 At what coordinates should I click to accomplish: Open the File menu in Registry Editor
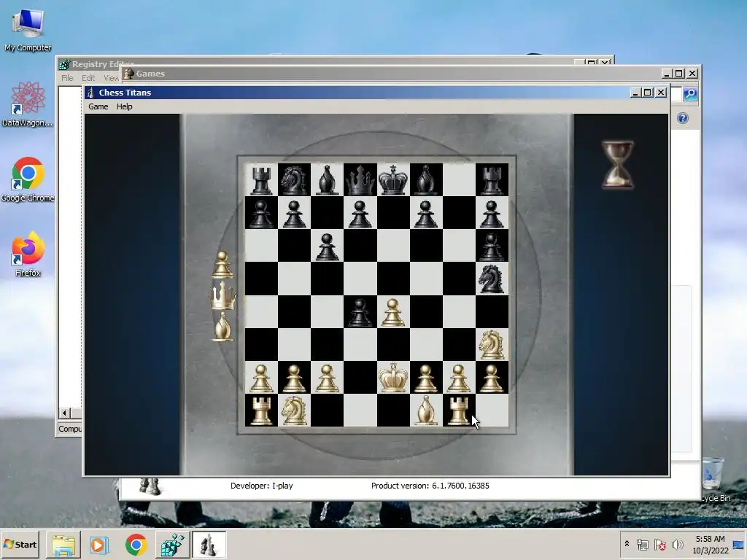[67, 78]
